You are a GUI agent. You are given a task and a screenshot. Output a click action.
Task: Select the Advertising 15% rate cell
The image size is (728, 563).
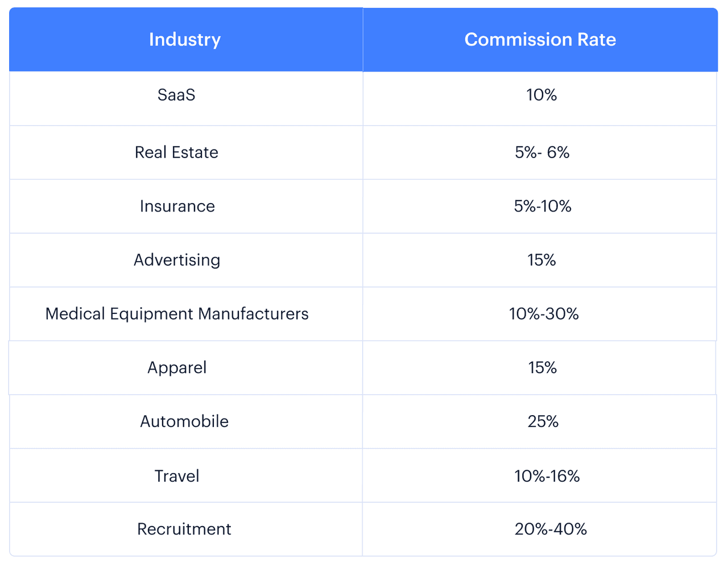pos(541,260)
